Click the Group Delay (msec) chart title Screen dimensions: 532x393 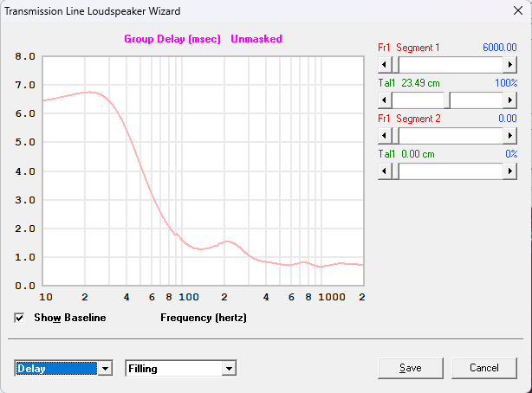pos(172,39)
